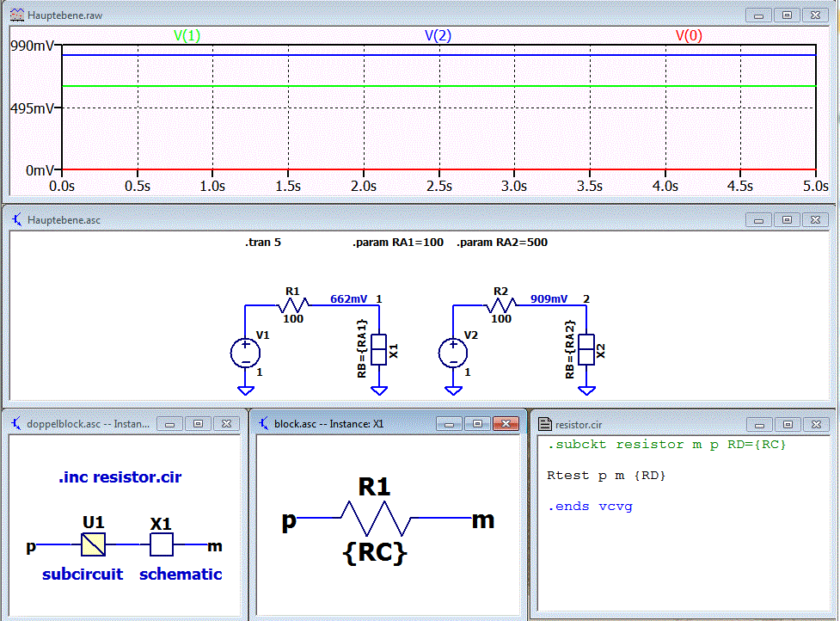840x621 pixels.
Task: Click the Rtest p m {RD} line
Action: 606,476
